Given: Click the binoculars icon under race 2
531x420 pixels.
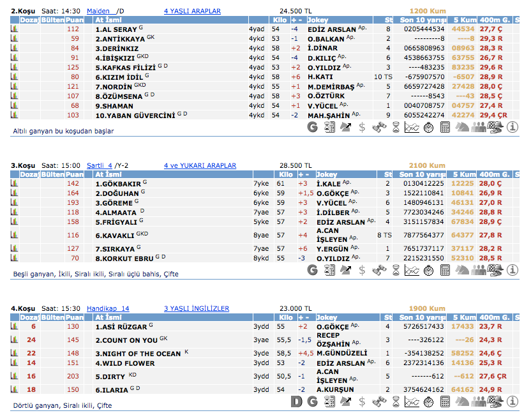Looking at the screenshot, I should (379, 127).
